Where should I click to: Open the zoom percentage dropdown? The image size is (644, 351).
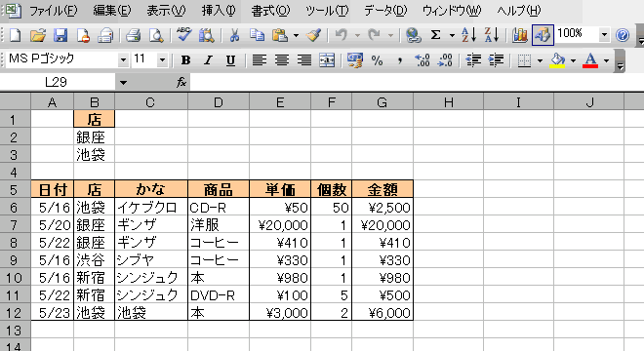pyautogui.click(x=604, y=35)
